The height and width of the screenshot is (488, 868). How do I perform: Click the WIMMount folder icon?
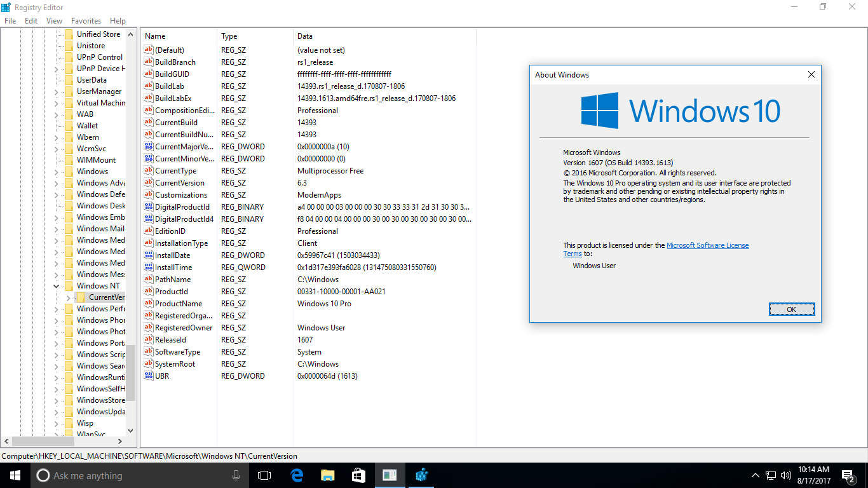69,160
